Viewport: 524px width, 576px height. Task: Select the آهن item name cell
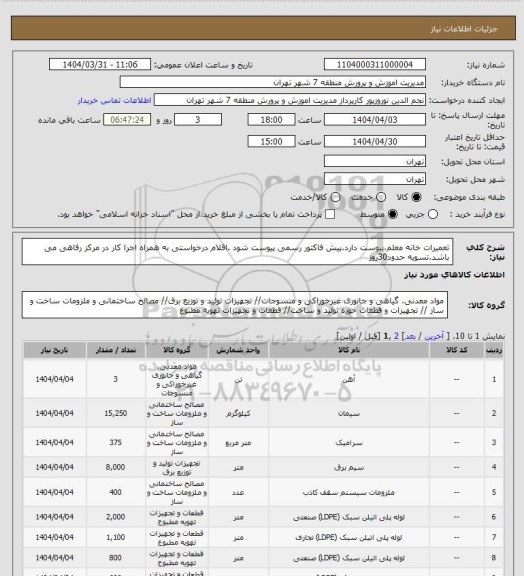pyautogui.click(x=349, y=379)
